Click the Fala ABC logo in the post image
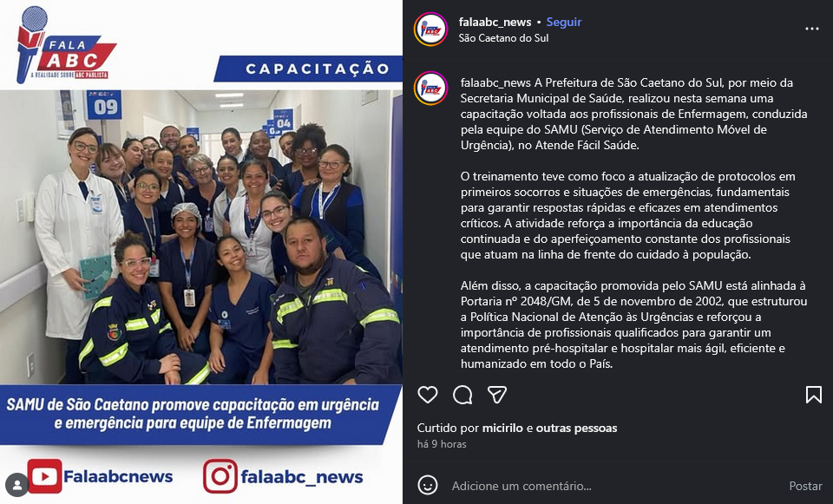 [67, 45]
